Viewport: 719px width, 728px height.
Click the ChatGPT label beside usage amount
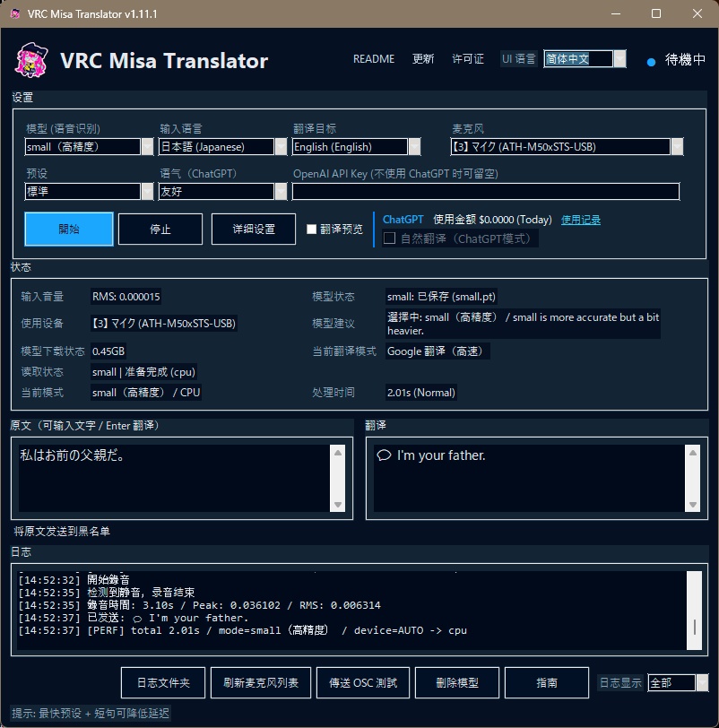tap(403, 220)
